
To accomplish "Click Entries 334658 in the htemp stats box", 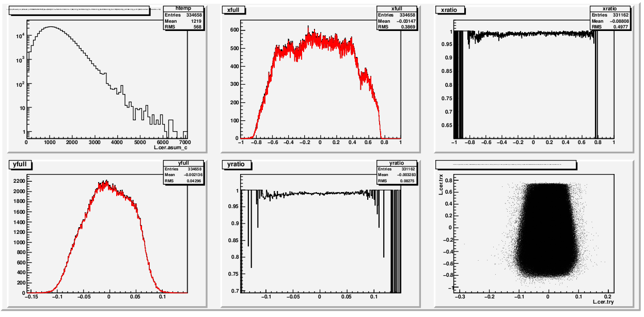I will point(184,15).
